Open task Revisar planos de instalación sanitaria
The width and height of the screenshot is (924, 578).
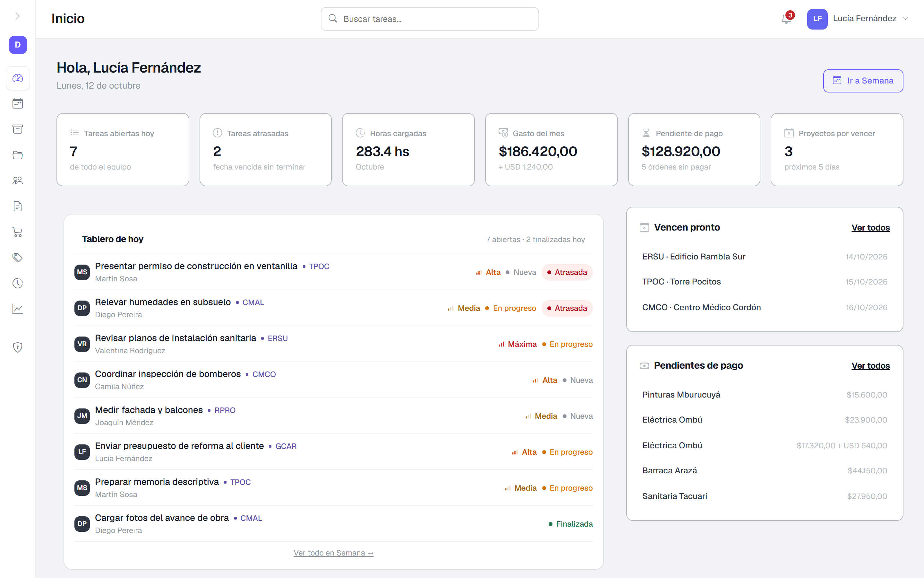[x=333, y=344]
